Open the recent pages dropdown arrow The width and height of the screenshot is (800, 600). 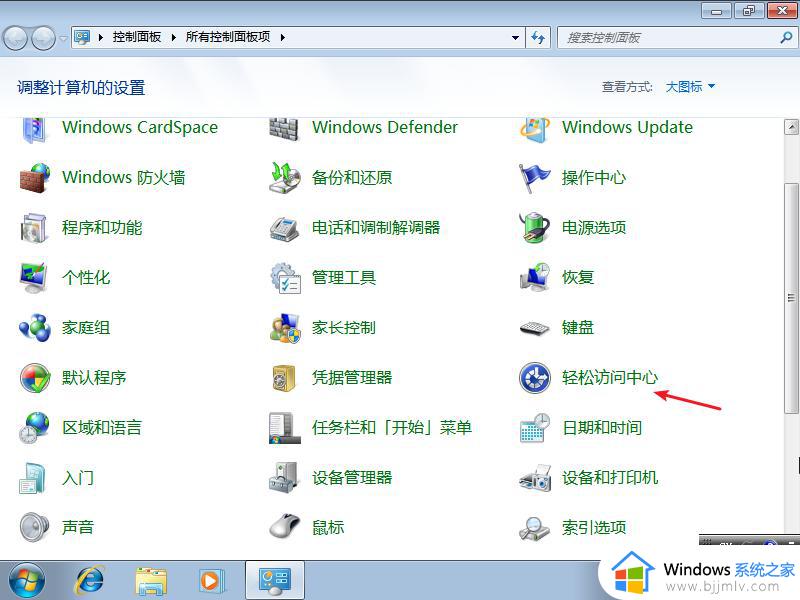(63, 38)
